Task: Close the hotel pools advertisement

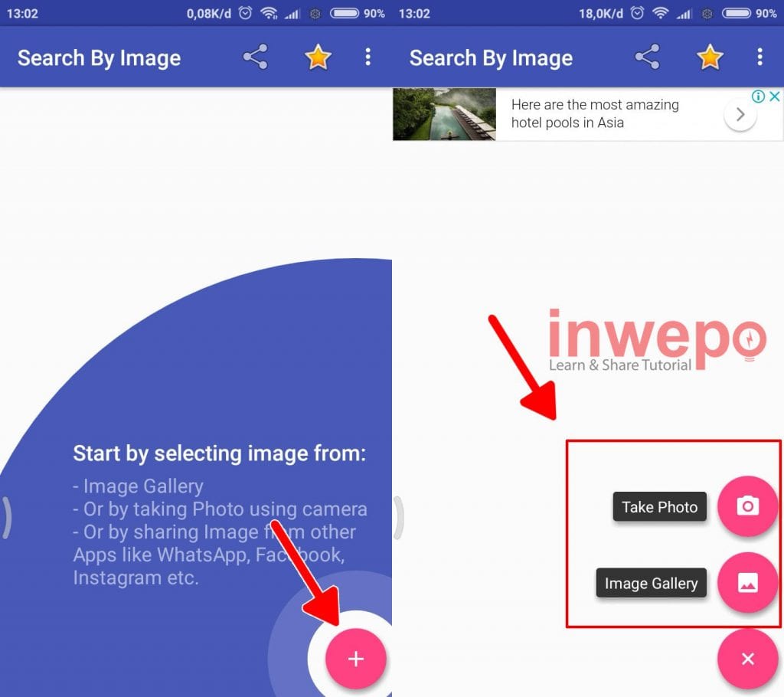Action: 775,96
